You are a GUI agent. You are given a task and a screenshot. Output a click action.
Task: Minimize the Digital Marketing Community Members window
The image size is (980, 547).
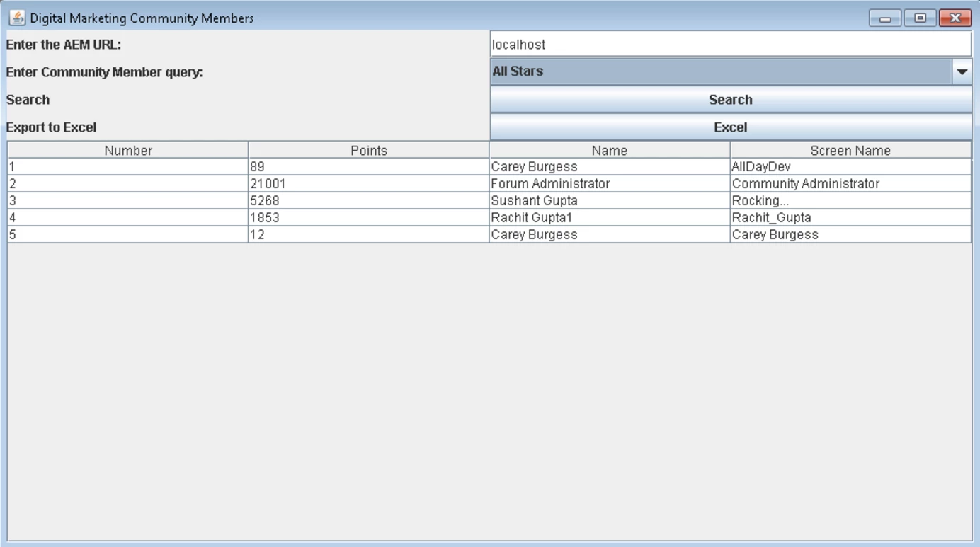coord(885,18)
